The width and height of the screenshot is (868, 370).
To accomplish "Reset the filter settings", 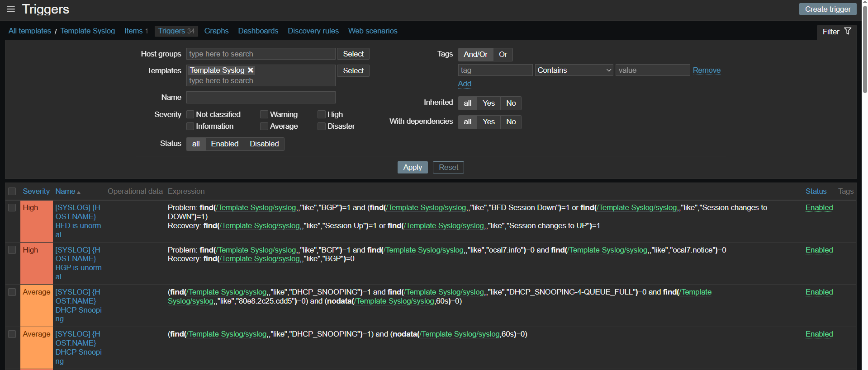I will click(448, 167).
